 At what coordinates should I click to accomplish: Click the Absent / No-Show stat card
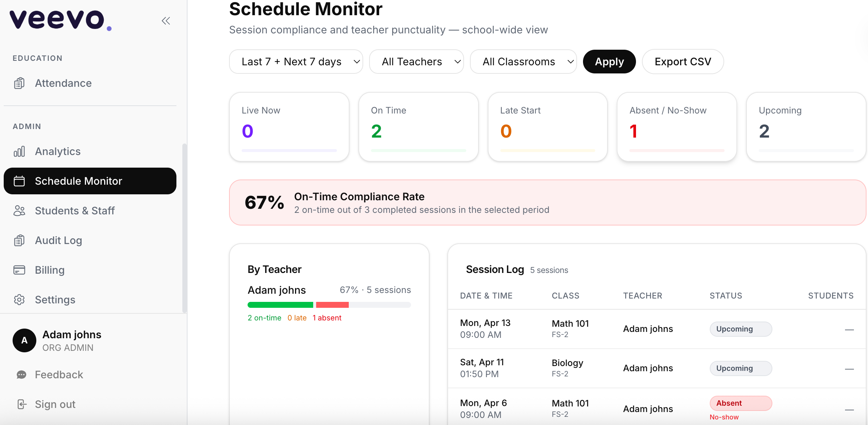pyautogui.click(x=676, y=127)
